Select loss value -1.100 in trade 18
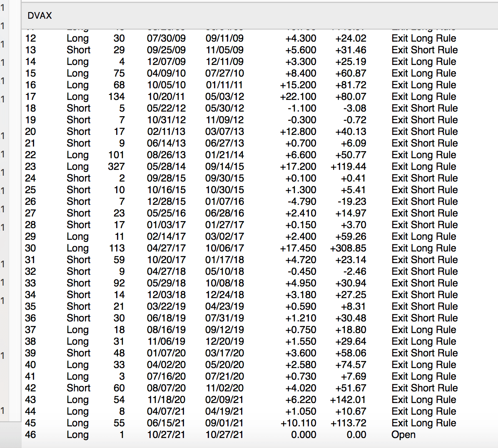Viewport: 498px width, 448px height. [x=302, y=108]
